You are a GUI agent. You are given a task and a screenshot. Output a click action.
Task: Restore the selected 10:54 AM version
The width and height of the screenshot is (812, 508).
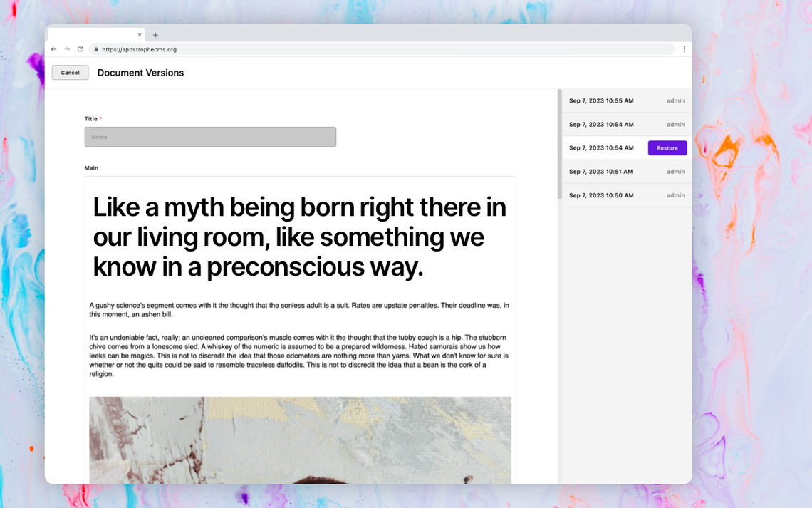coord(667,148)
